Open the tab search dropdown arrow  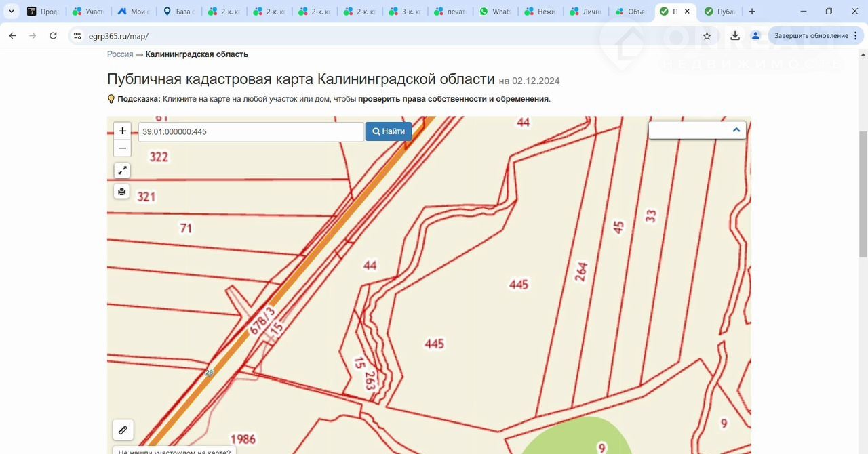(12, 12)
